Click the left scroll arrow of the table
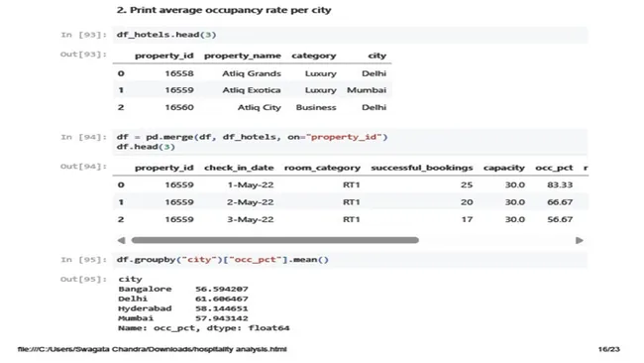This screenshot has width=644, height=363. [x=121, y=240]
